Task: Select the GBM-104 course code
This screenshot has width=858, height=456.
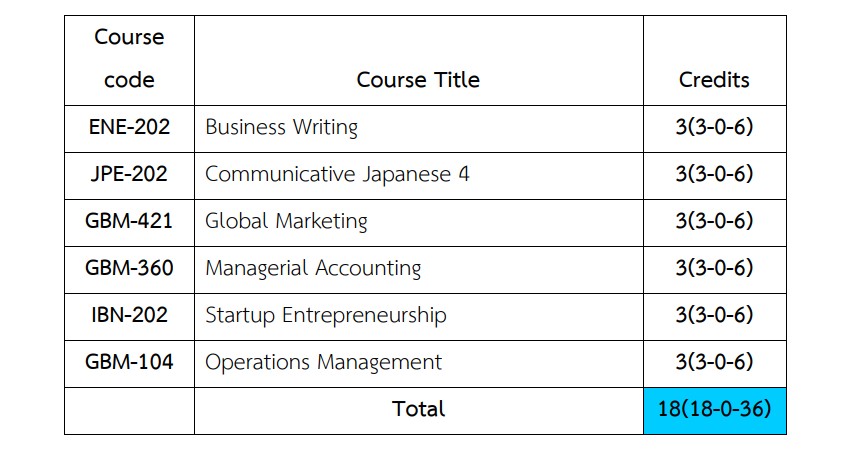Action: (x=129, y=362)
